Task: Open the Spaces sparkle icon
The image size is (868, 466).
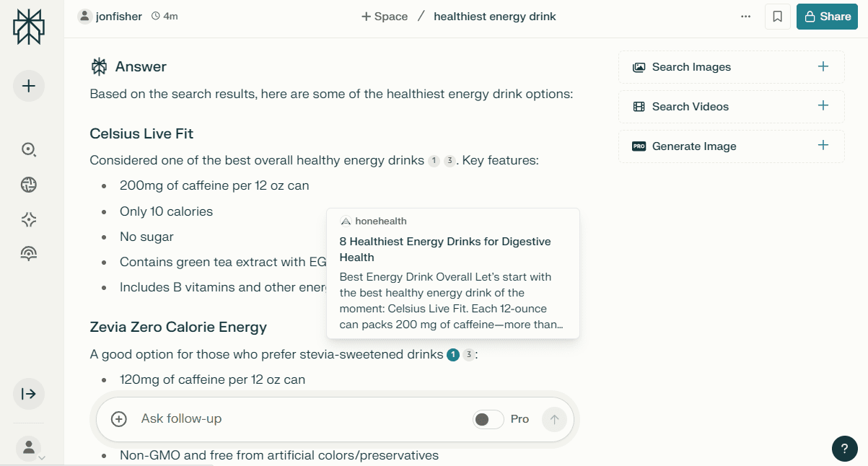Action: pyautogui.click(x=29, y=220)
